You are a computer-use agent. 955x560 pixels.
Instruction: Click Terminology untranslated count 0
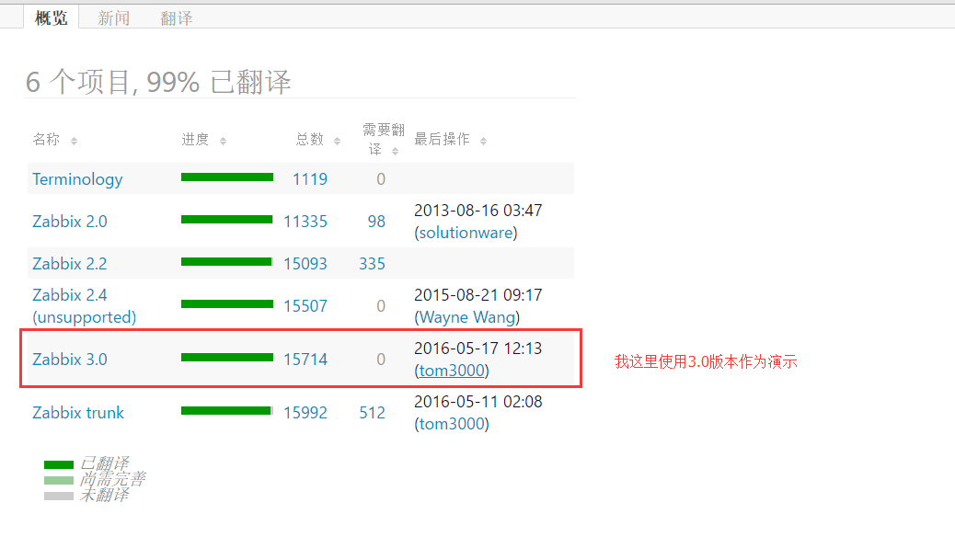(381, 179)
